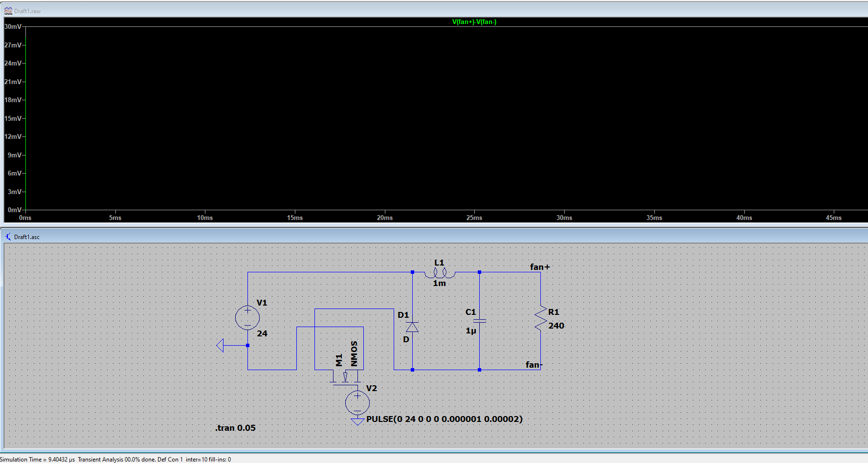
Task: Click the 240 resistance value
Action: (556, 326)
